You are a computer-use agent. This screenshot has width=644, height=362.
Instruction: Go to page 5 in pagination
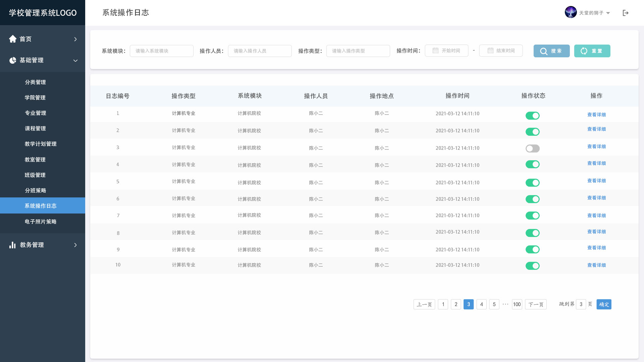coord(494,304)
